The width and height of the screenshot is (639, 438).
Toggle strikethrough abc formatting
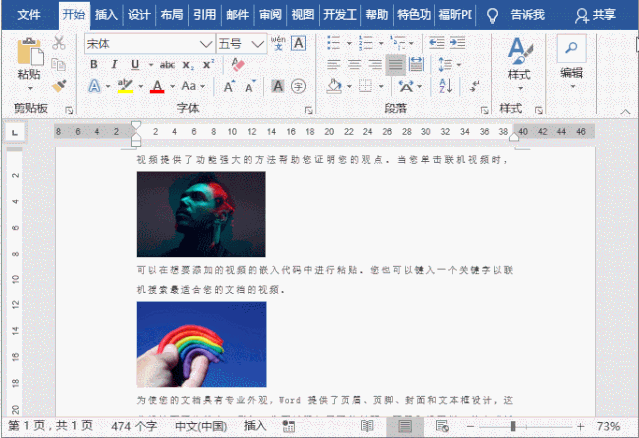(167, 65)
